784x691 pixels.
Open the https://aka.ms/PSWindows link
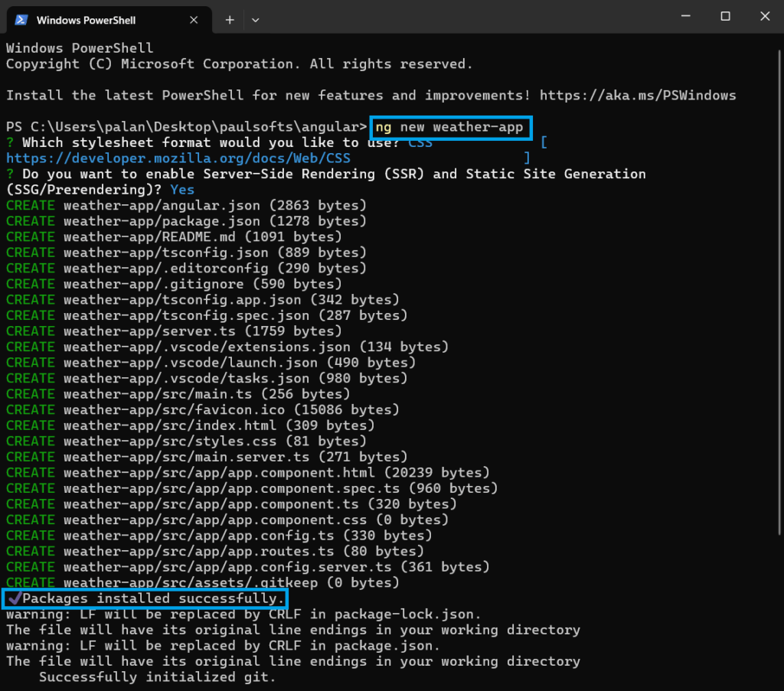[638, 96]
